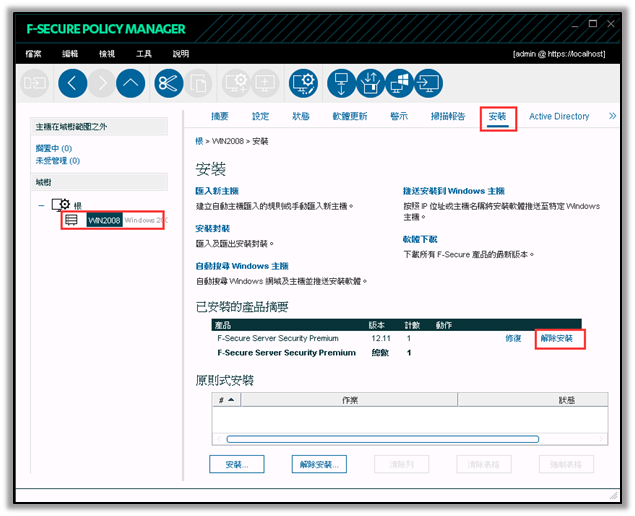Click the 強制表格 button
The height and width of the screenshot is (516, 635).
tap(566, 464)
